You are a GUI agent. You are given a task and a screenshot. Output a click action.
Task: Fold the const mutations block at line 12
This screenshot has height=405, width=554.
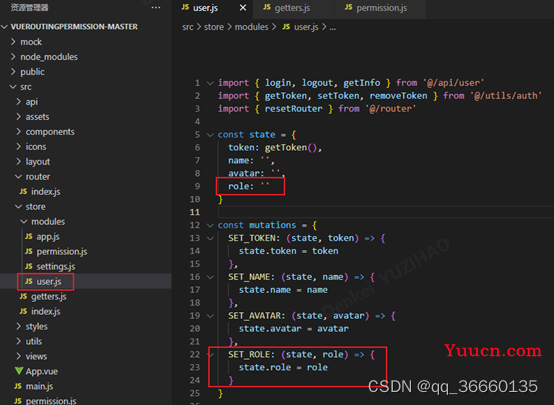(x=210, y=225)
